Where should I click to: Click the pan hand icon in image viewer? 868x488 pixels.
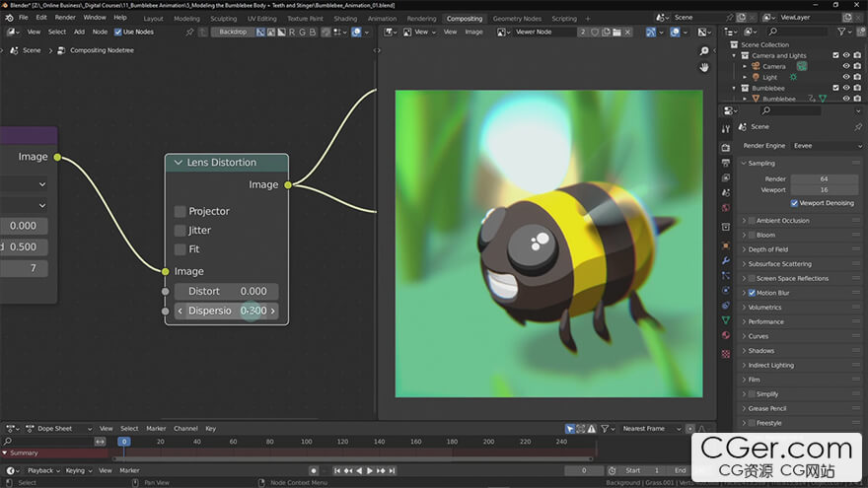pos(704,67)
